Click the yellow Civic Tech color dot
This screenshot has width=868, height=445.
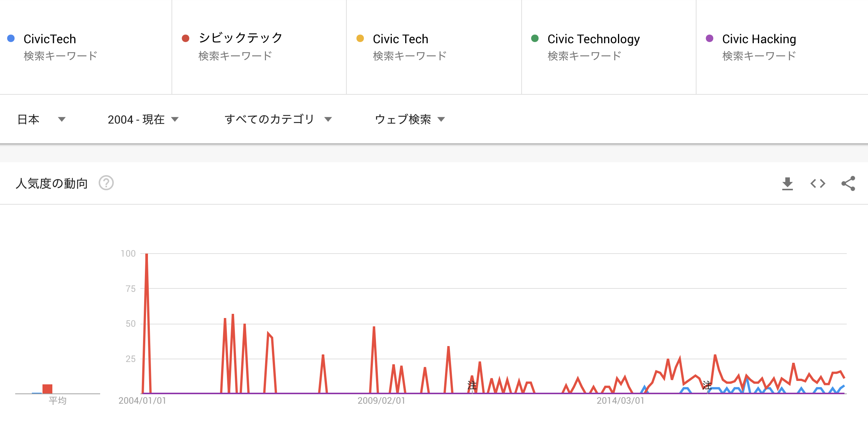coord(360,38)
